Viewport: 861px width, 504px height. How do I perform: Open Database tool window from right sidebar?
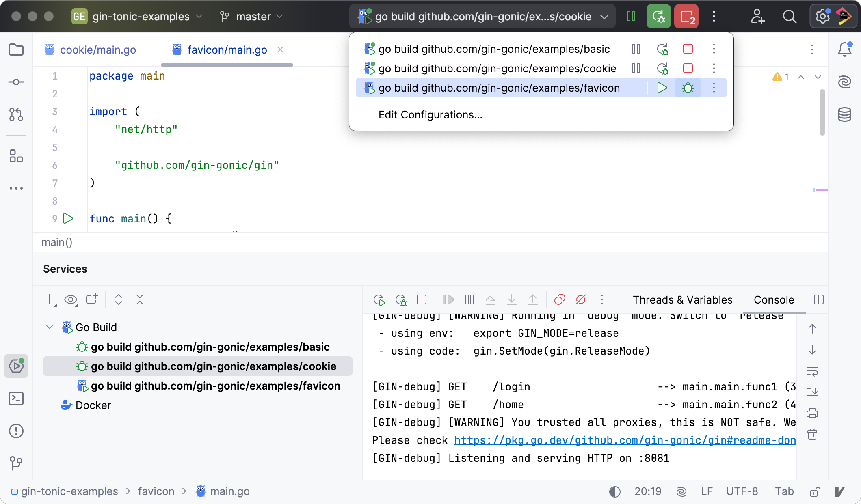pyautogui.click(x=844, y=114)
